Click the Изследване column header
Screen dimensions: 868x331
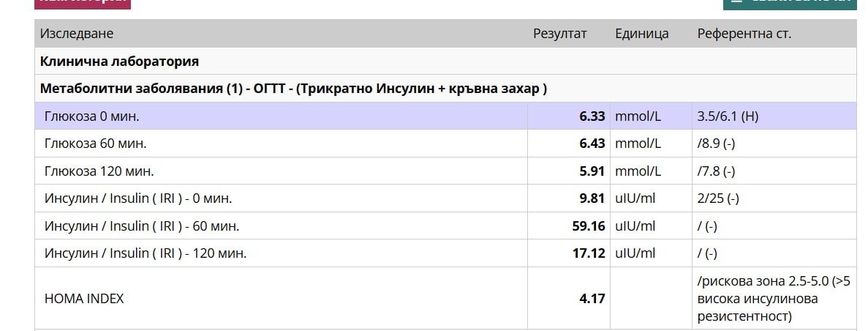tap(76, 33)
